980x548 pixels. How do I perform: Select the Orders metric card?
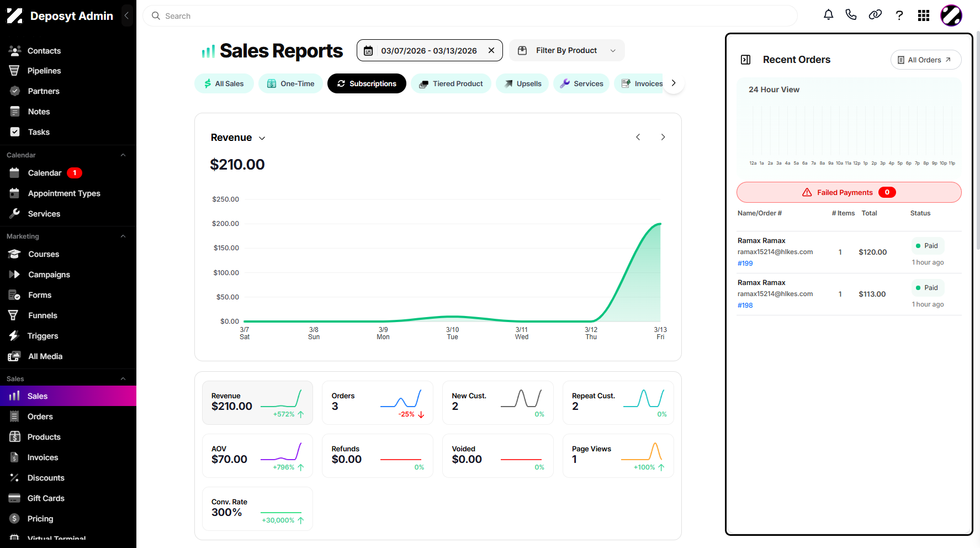click(378, 403)
